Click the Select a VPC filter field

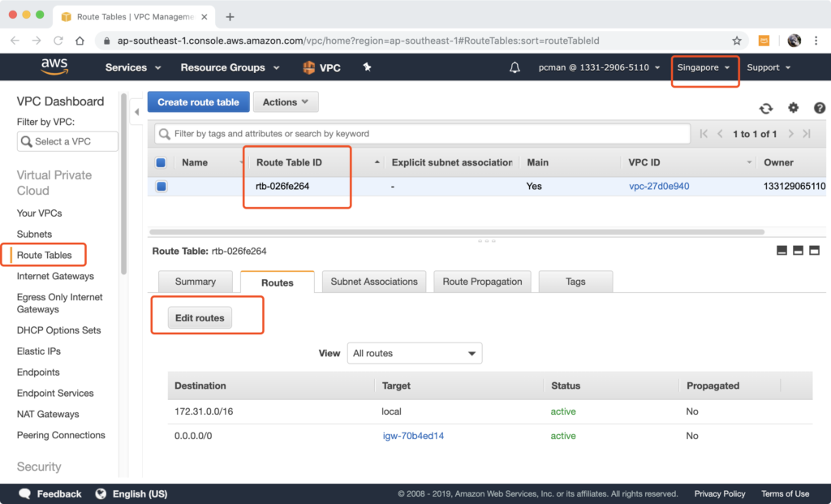tap(67, 141)
